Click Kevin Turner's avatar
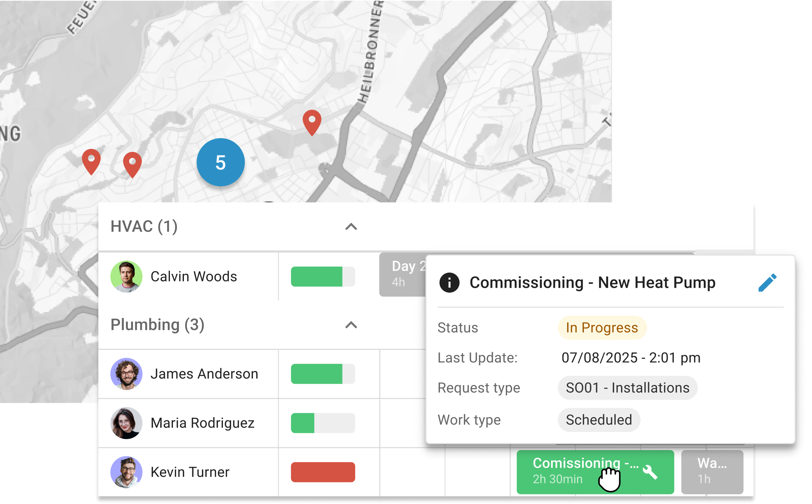812x504 pixels. (126, 472)
